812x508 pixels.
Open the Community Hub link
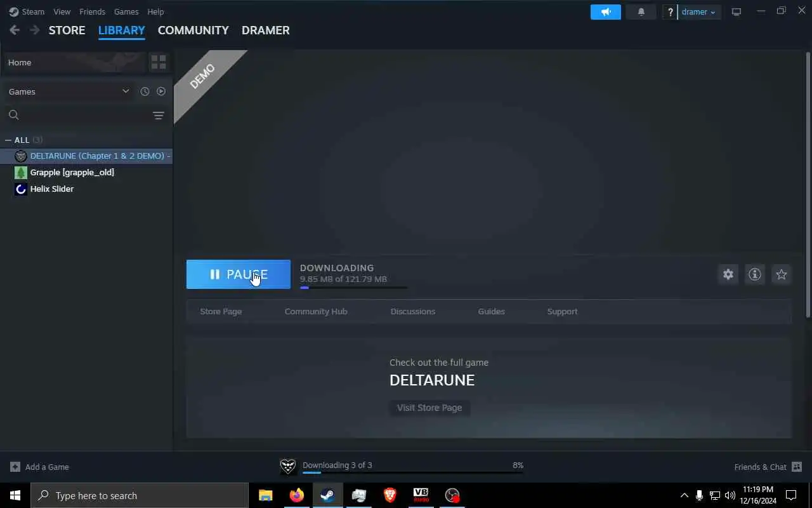(316, 311)
